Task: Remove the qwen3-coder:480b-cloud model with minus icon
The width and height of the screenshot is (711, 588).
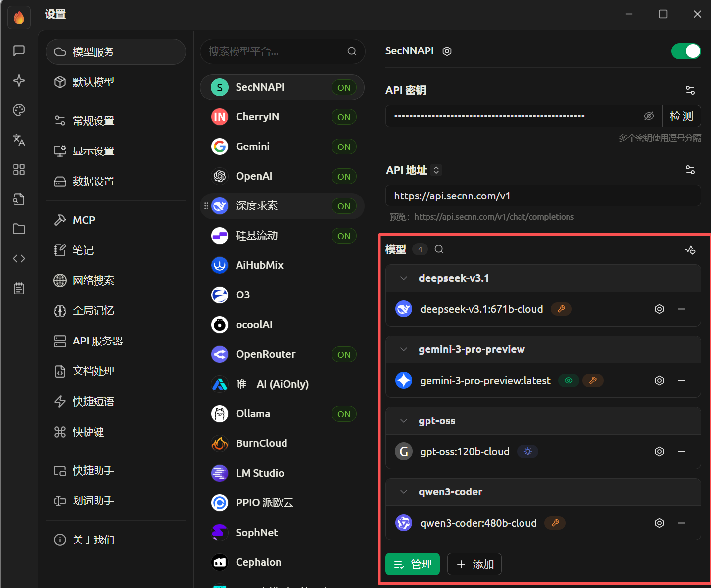Action: 681,523
